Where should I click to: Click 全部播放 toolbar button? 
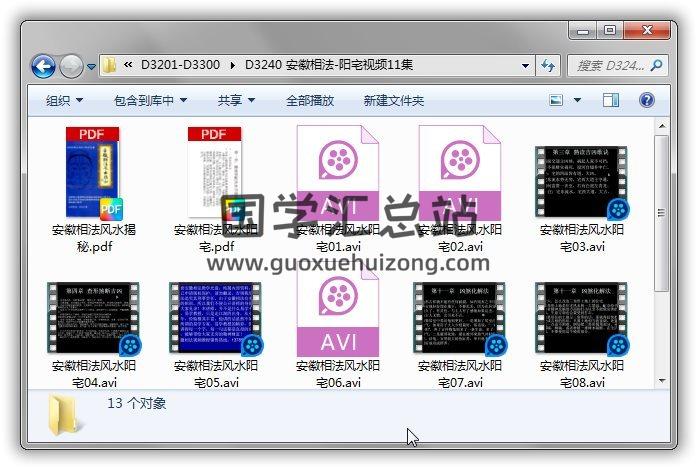(310, 101)
